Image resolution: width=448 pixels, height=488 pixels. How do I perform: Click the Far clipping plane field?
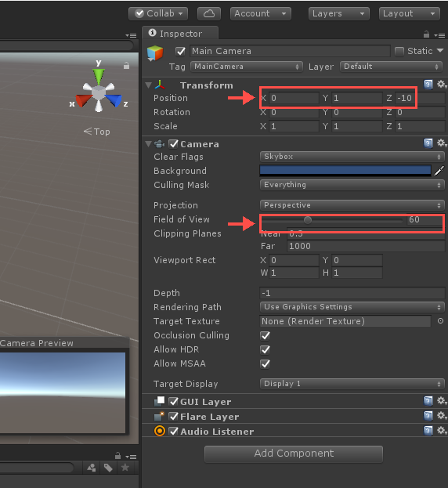366,246
